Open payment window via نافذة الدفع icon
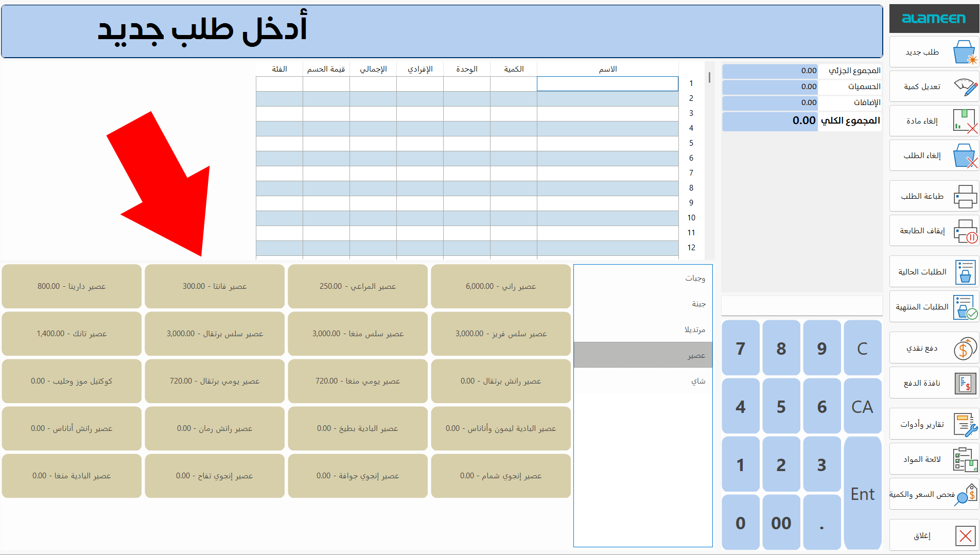 pyautogui.click(x=965, y=383)
